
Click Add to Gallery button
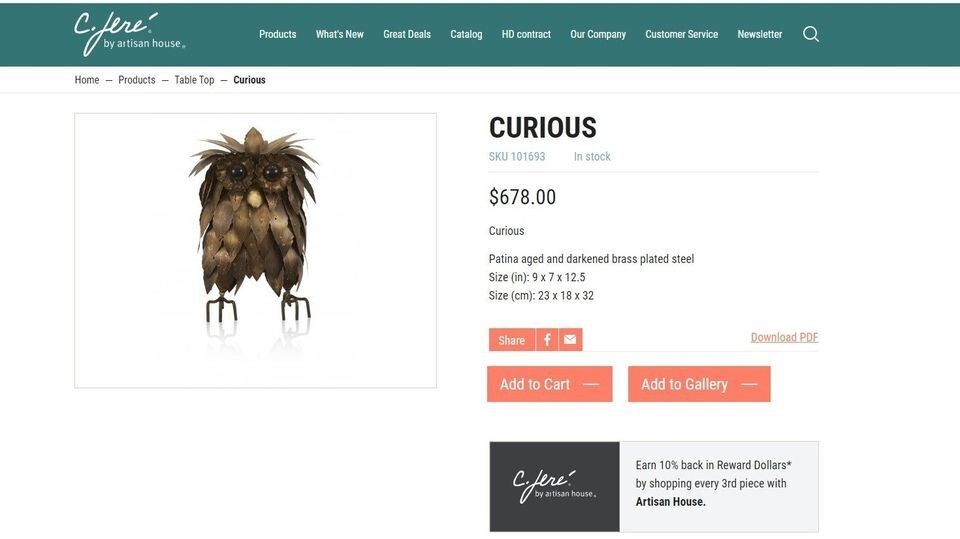(x=699, y=384)
